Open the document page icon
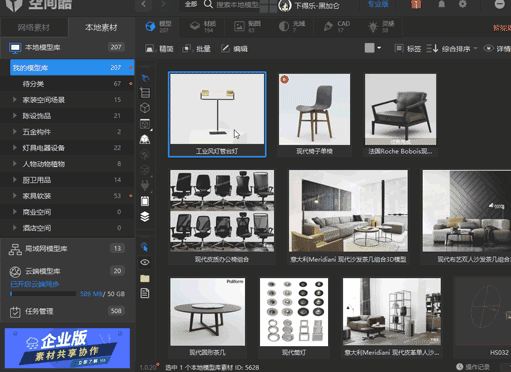This screenshot has width=511, height=372. coord(145,293)
